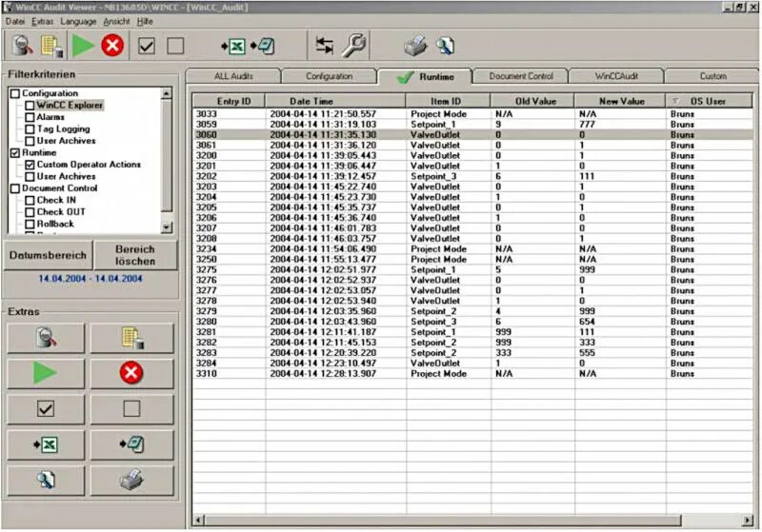Click the select-all checkmark button in the Extras panel

(46, 408)
